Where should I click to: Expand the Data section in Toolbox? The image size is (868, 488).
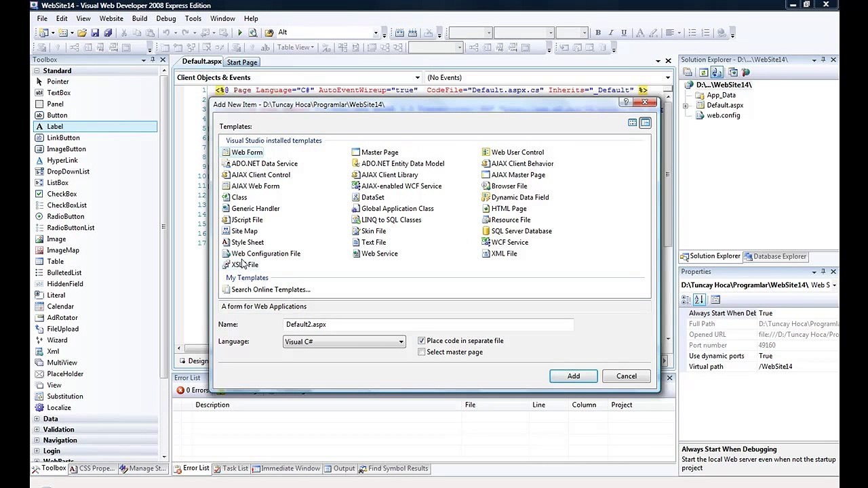coord(37,420)
